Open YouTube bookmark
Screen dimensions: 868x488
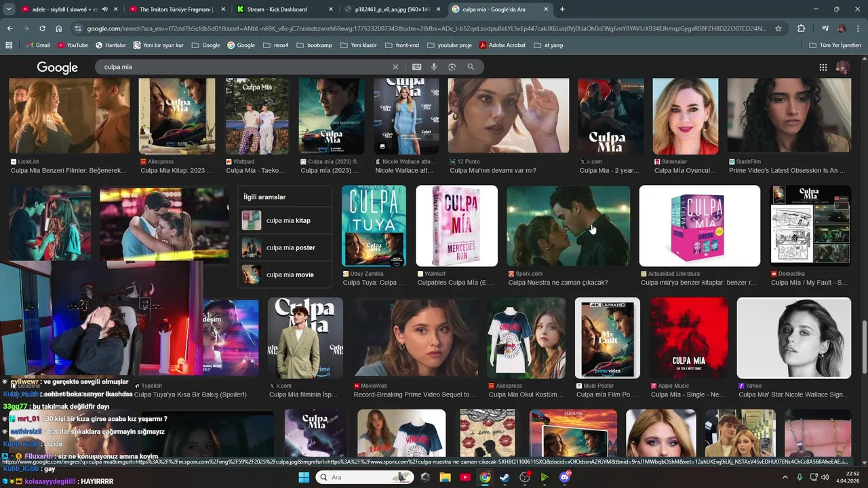click(73, 45)
